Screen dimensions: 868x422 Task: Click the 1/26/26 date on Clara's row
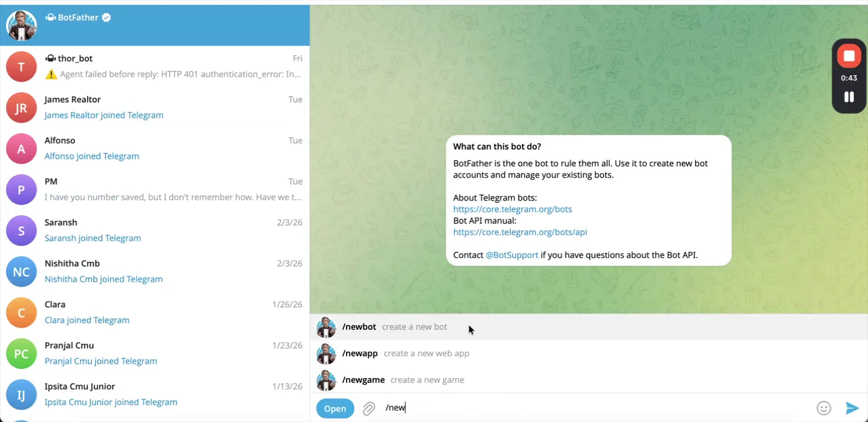click(x=287, y=305)
